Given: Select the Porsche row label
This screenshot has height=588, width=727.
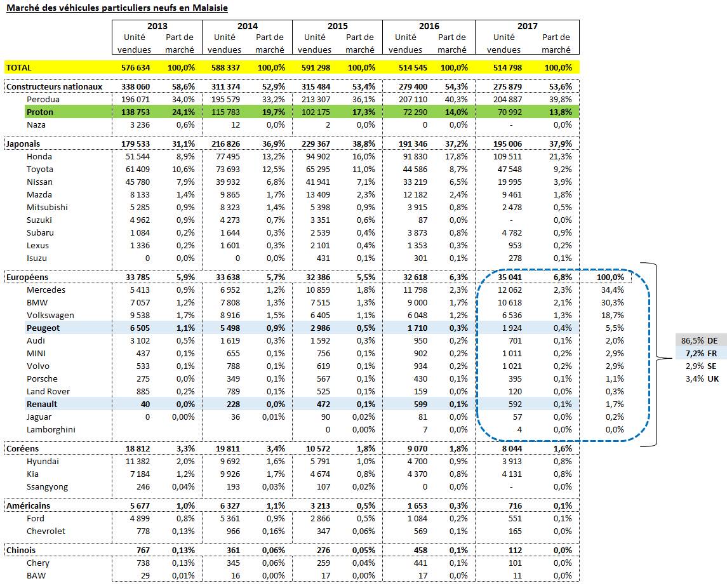Looking at the screenshot, I should [x=42, y=379].
